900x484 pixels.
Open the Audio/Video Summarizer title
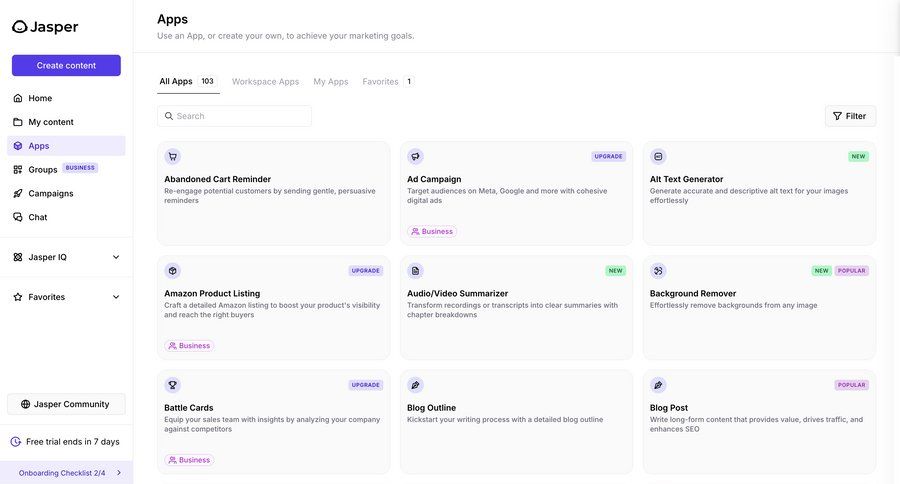457,293
